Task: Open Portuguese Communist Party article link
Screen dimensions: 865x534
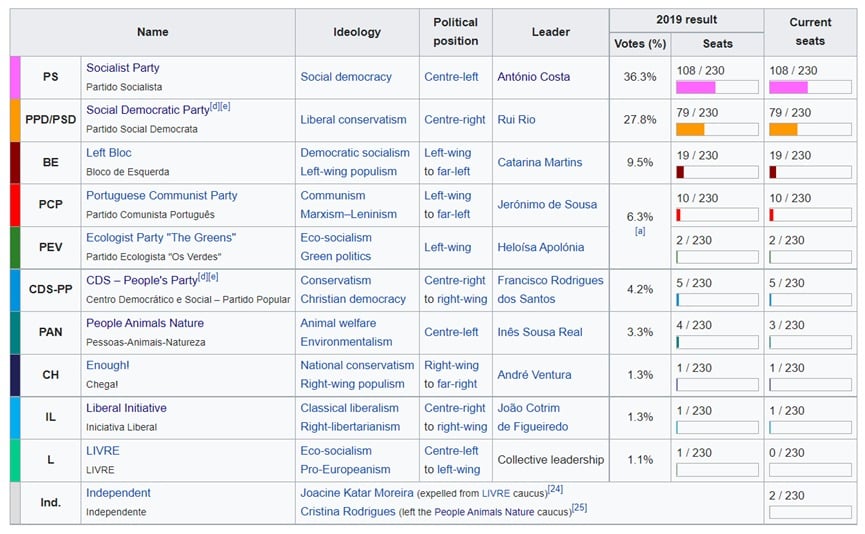Action: (162, 195)
